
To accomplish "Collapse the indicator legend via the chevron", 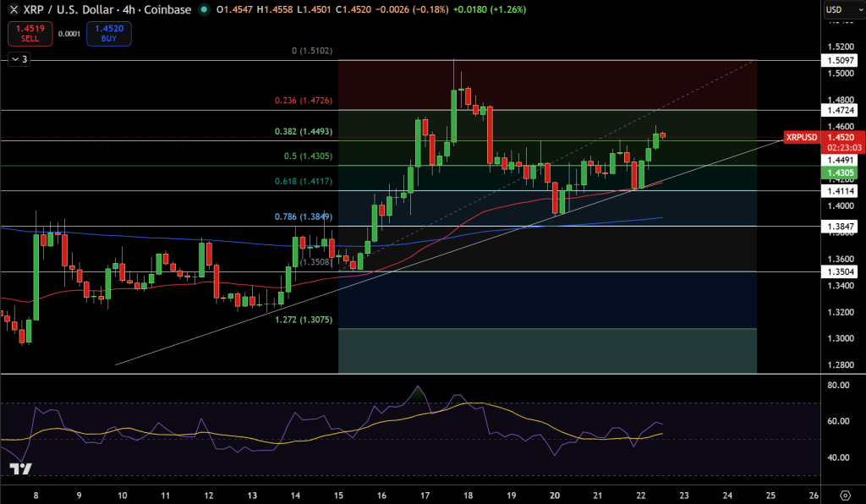I will click(17, 58).
